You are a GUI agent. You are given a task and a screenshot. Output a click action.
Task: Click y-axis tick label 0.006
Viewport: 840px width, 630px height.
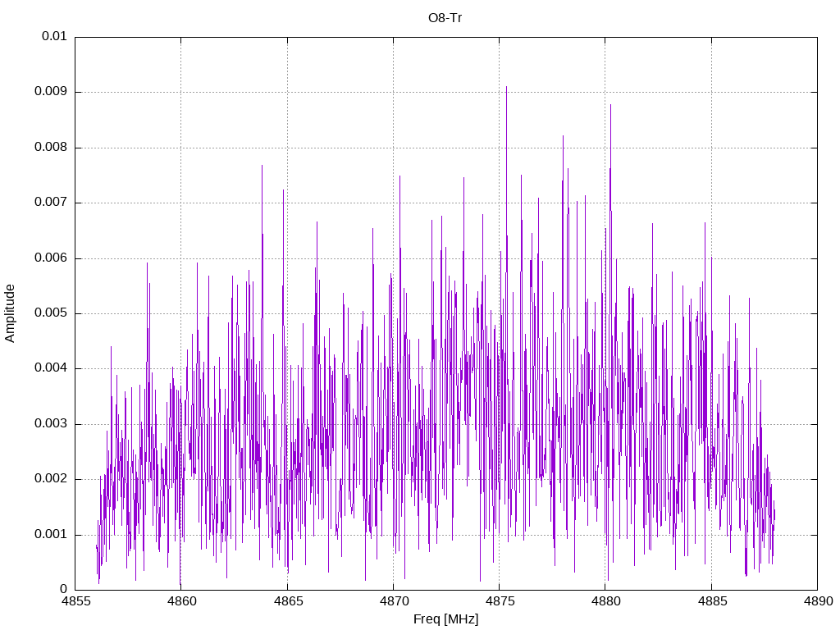point(51,258)
